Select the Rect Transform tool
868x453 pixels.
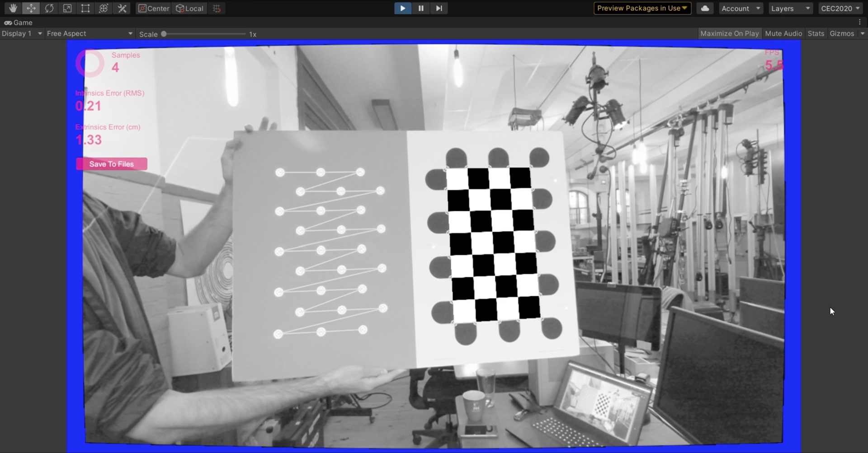coord(86,8)
